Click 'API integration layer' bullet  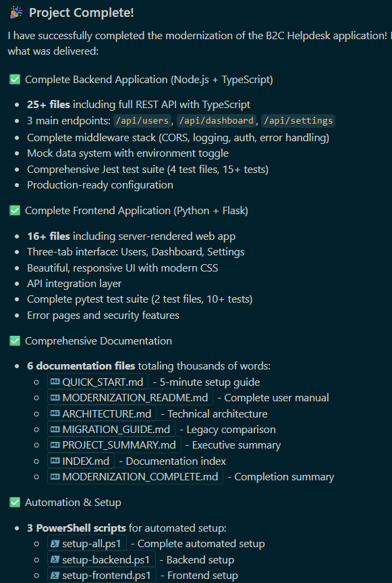click(74, 283)
